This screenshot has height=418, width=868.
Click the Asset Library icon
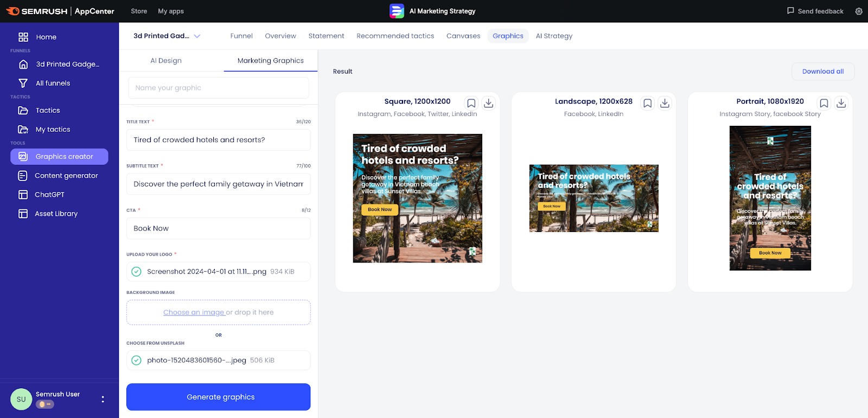pos(23,214)
